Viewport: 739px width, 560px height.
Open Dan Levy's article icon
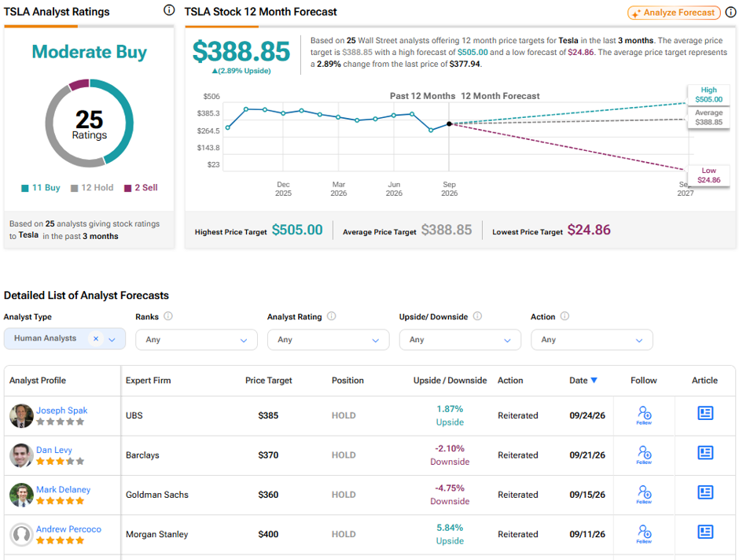click(705, 452)
